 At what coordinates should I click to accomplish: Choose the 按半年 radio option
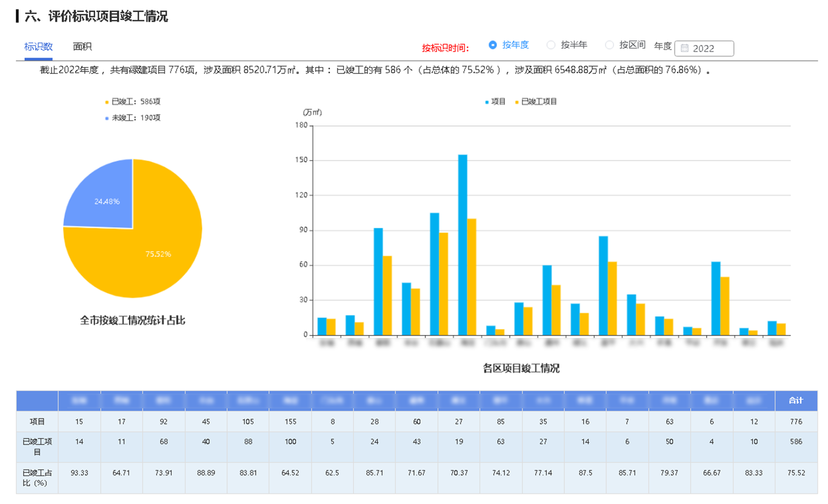pyautogui.click(x=551, y=45)
